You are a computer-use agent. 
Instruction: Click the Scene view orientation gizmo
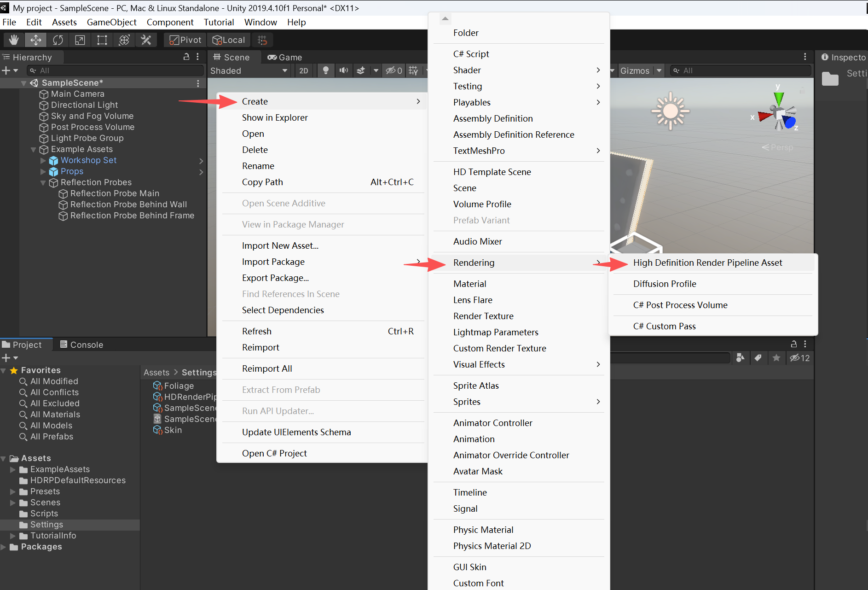(778, 113)
